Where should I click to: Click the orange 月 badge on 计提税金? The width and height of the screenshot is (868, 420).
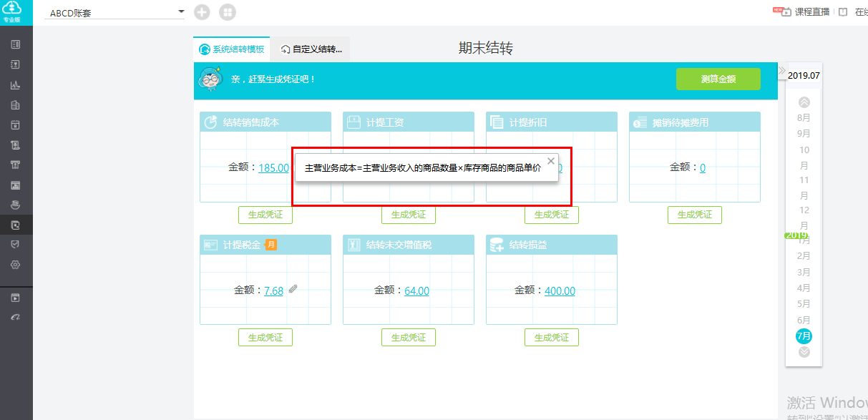271,245
